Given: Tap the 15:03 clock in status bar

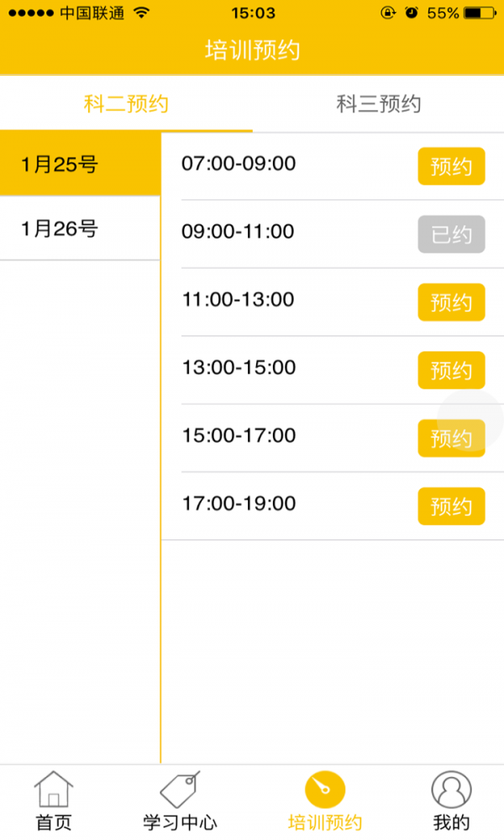Looking at the screenshot, I should (252, 13).
